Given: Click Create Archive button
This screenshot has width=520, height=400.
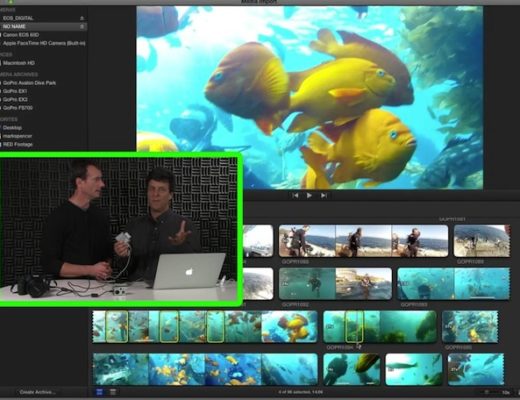Looking at the screenshot, I should pos(37,392).
